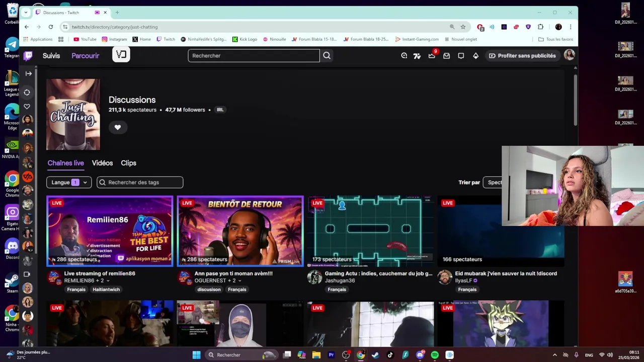The image size is (644, 362).
Task: Open the Twitch home logo
Action: (x=28, y=56)
